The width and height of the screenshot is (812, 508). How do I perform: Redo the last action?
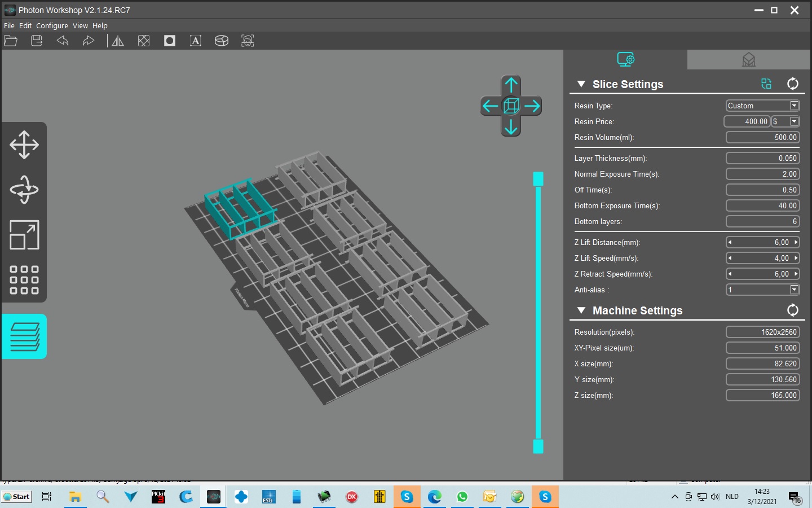[88, 41]
